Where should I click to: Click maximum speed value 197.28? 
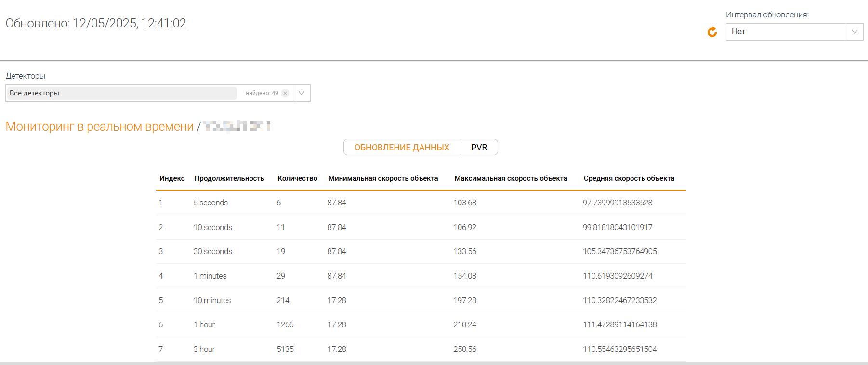(x=465, y=300)
